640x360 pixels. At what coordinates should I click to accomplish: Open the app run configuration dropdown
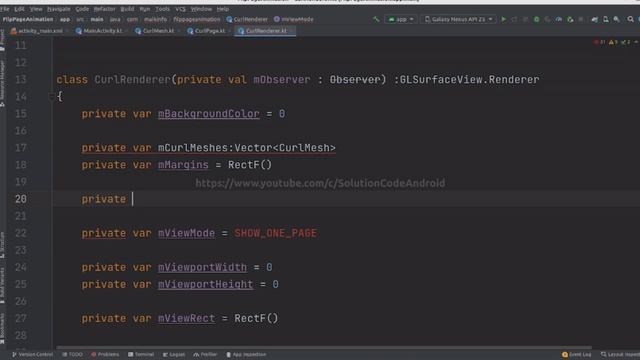(x=401, y=19)
